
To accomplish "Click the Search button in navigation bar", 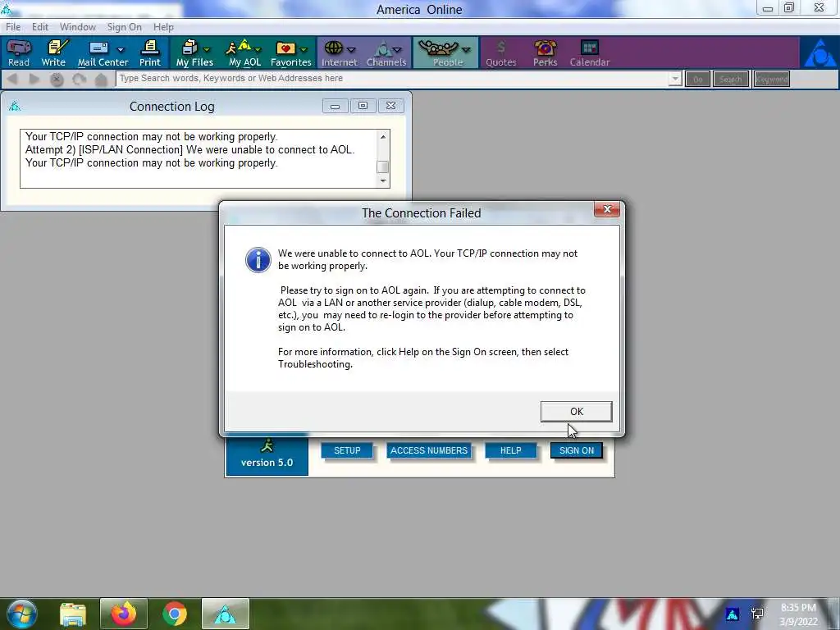I will tap(731, 80).
